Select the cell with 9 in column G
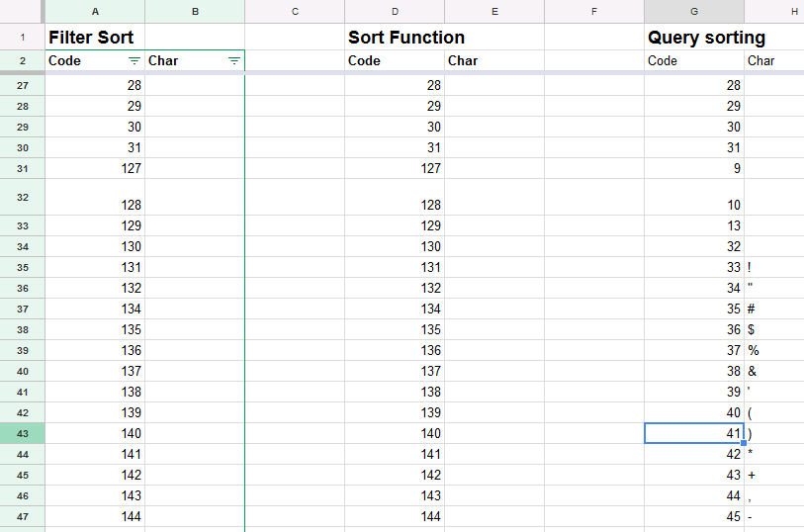804x532 pixels. tap(693, 168)
